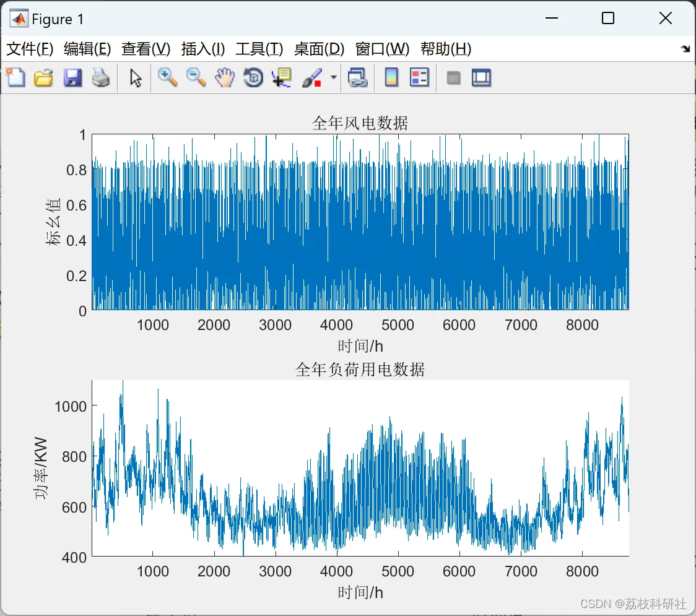696x616 pixels.
Task: Select the Pan hand tool
Action: coord(225,77)
